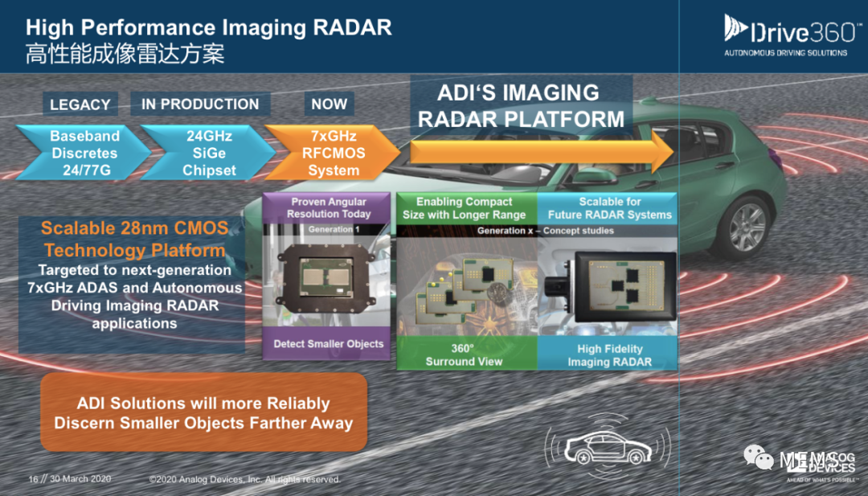Click the AUTONOMOUS DRIVING SOLUTIONS tagline
Image resolution: width=868 pixels, height=496 pixels.
click(785, 53)
